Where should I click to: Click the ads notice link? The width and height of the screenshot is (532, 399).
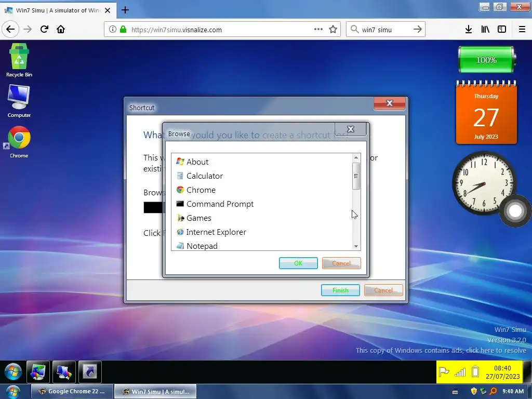441,350
